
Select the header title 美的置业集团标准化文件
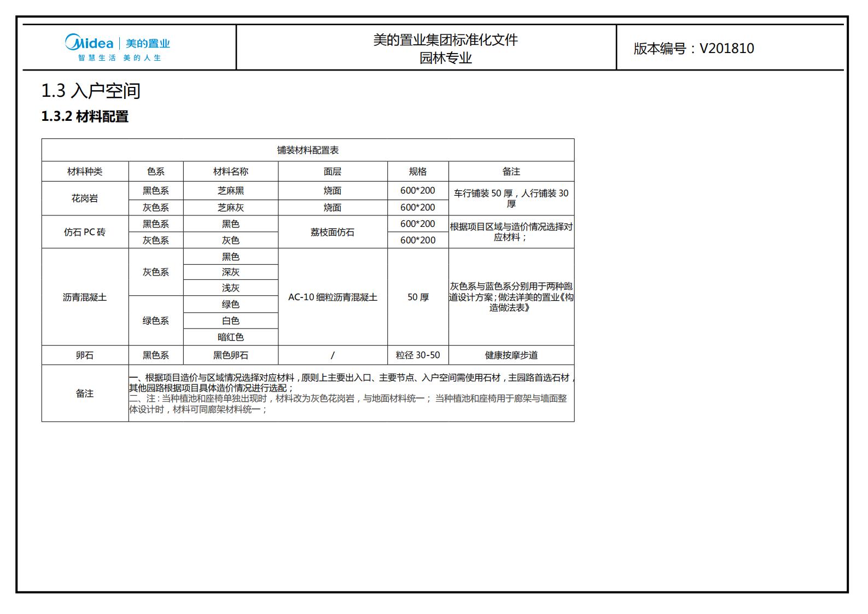pos(445,40)
